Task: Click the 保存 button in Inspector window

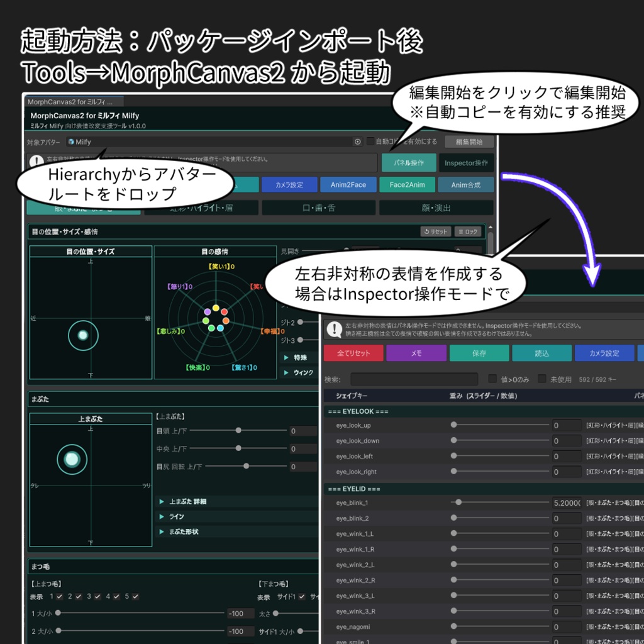Action: click(x=479, y=353)
